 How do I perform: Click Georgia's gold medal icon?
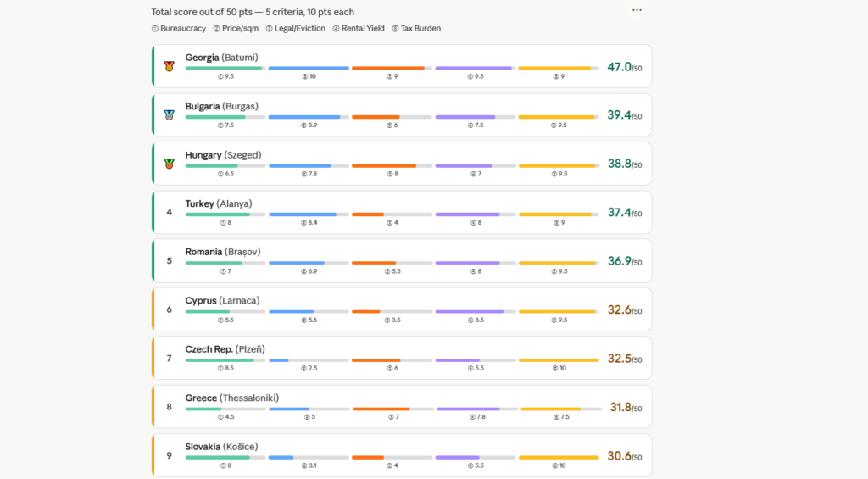click(170, 66)
